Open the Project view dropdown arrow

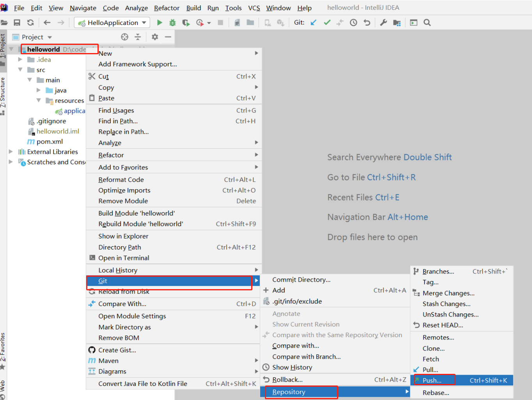(x=50, y=37)
